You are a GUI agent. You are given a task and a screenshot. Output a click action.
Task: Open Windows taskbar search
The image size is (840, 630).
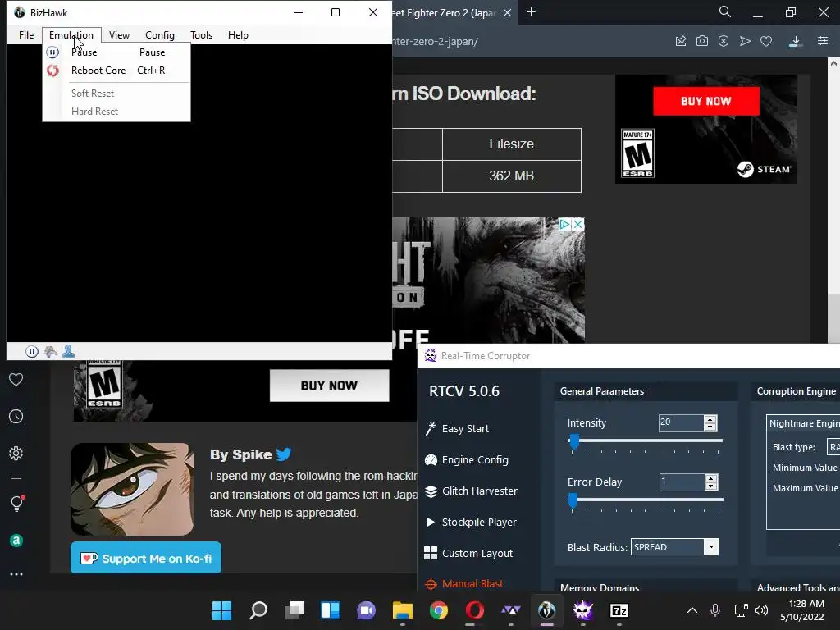pyautogui.click(x=258, y=610)
